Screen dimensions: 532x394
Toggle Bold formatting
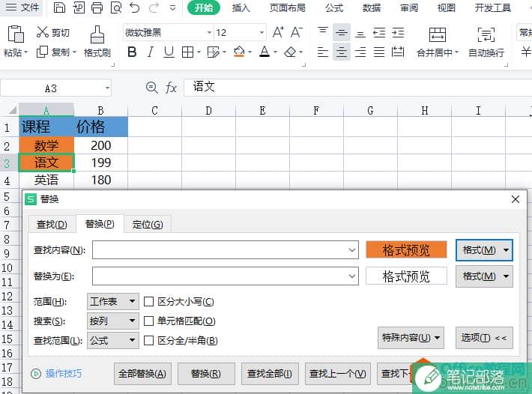click(x=132, y=52)
